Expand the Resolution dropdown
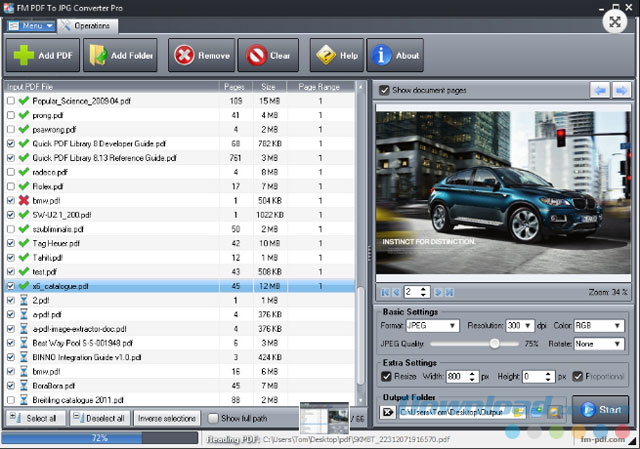Viewport: 640px width, 449px height. 520,326
